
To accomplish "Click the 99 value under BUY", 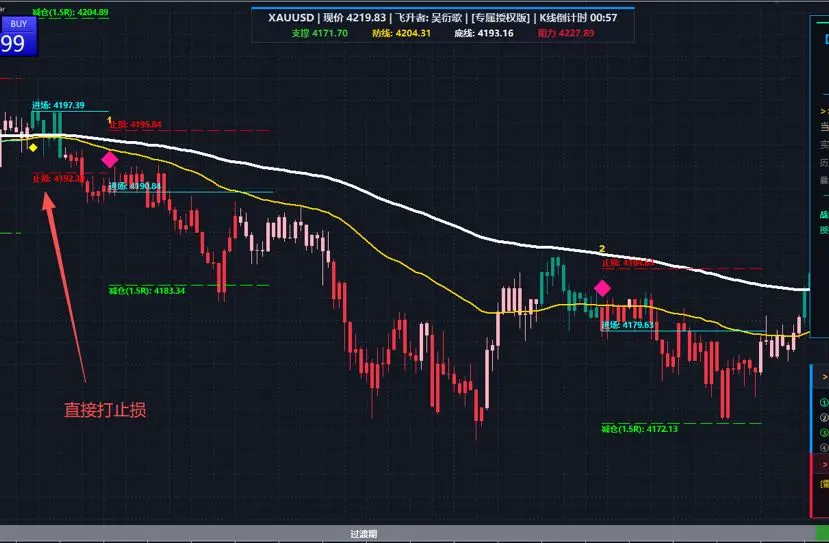I will pyautogui.click(x=13, y=43).
